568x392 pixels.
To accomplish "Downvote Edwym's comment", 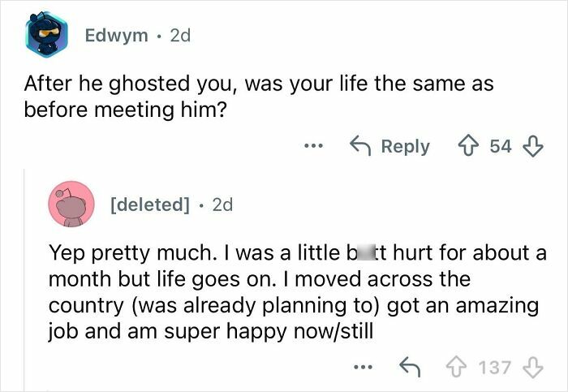I will 532,146.
